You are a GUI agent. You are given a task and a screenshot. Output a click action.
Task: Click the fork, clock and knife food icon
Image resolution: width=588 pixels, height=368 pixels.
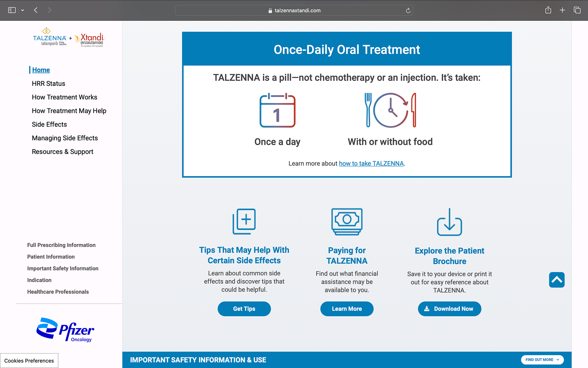390,110
